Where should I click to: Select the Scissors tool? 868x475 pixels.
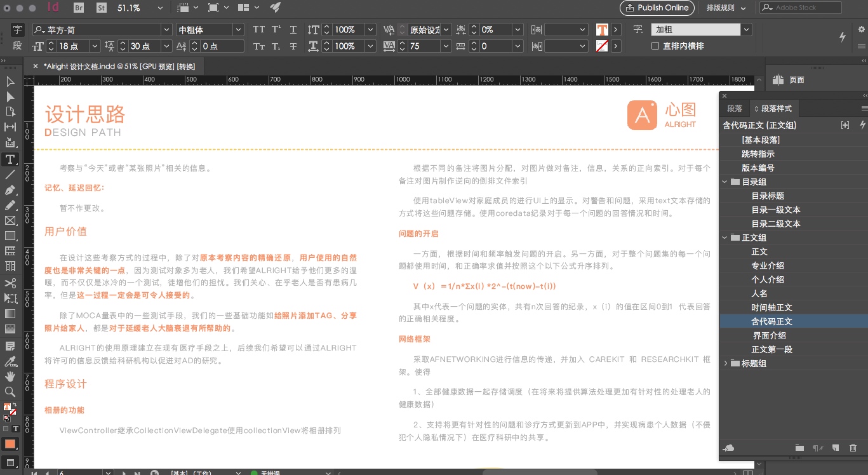10,283
